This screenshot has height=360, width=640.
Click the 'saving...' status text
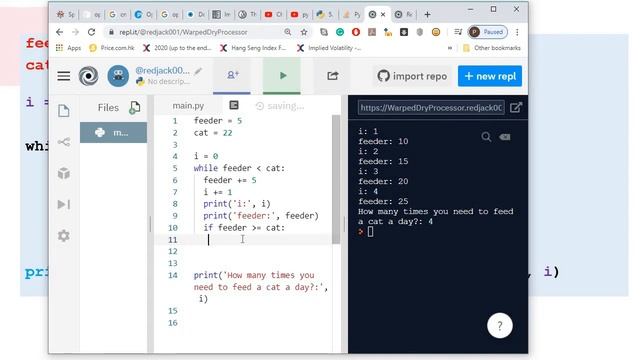tap(280, 106)
